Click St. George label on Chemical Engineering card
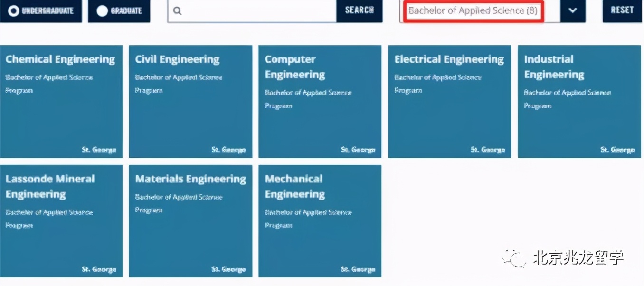This screenshot has height=286, width=644. click(x=99, y=150)
